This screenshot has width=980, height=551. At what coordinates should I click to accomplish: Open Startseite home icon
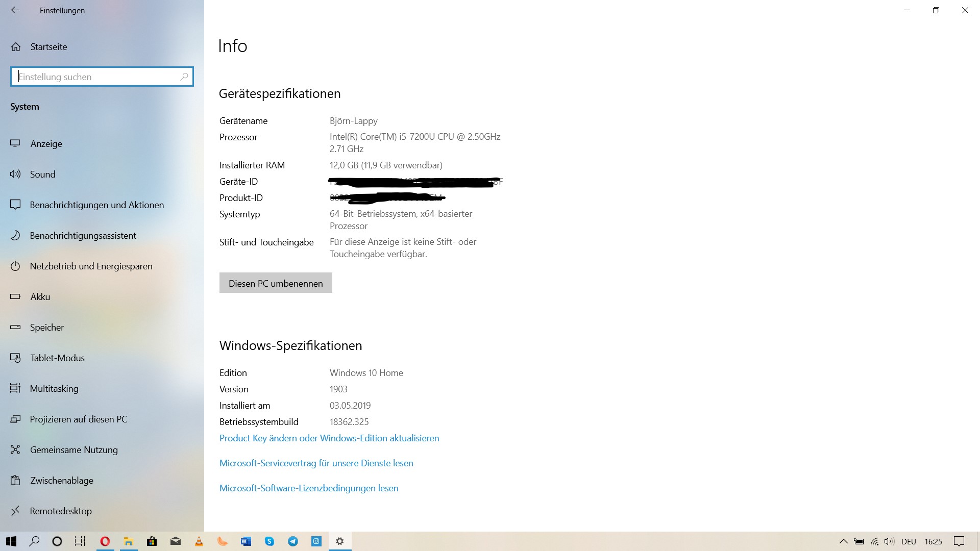point(16,47)
